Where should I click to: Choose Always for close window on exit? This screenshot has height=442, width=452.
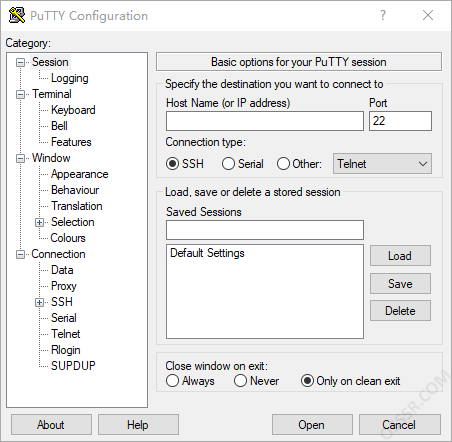(172, 381)
